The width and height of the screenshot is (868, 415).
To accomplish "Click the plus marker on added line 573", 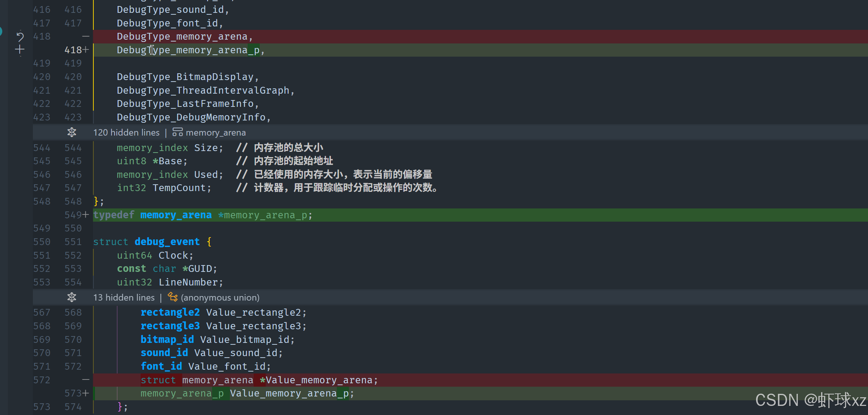I will point(86,393).
